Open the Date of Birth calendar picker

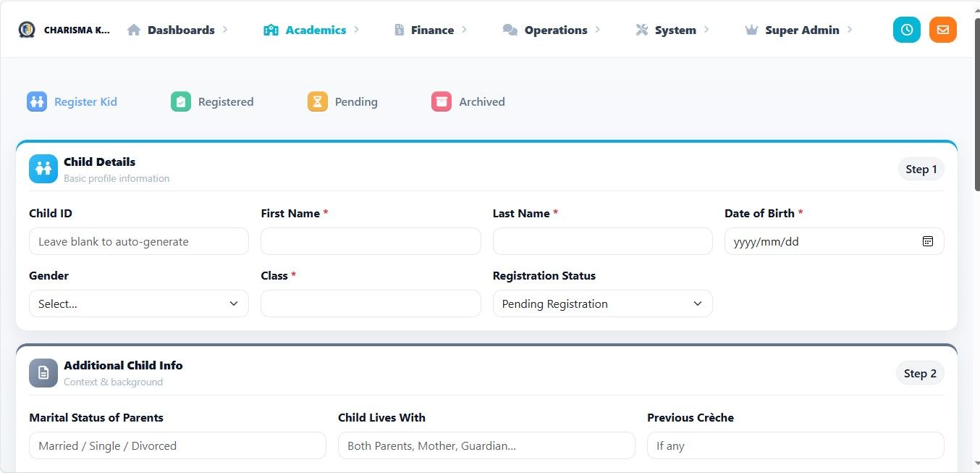928,241
